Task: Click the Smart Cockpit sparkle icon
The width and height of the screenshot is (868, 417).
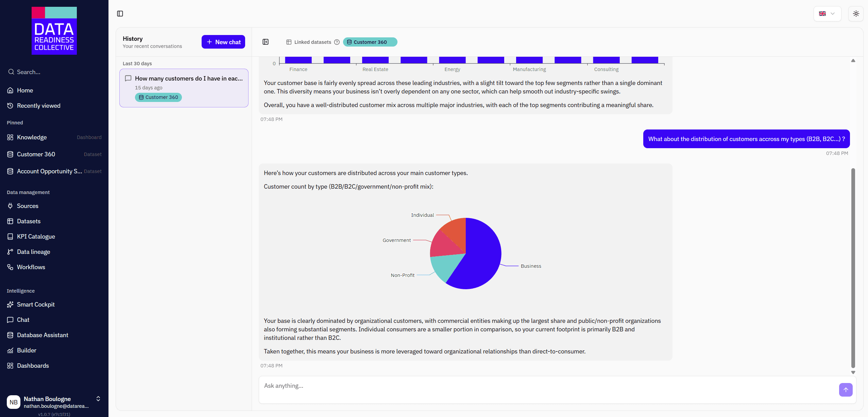Action: tap(10, 305)
